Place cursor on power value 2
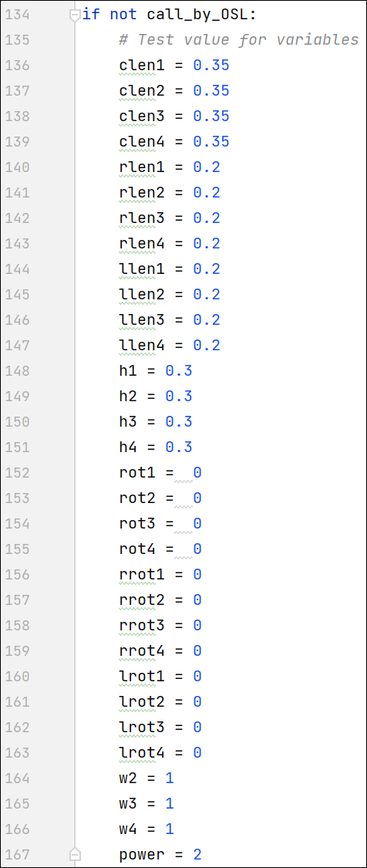The width and height of the screenshot is (367, 868). [197, 855]
